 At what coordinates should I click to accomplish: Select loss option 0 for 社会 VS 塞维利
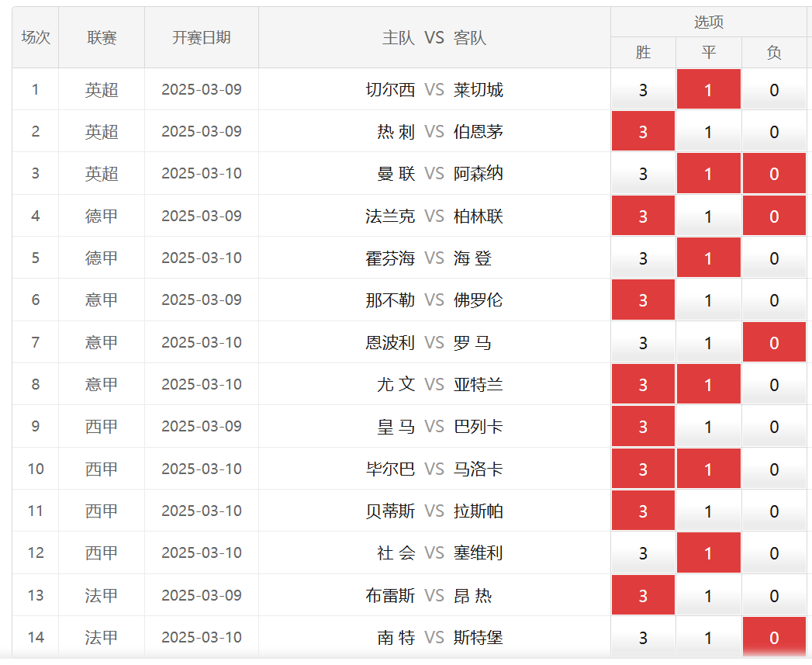pos(774,552)
